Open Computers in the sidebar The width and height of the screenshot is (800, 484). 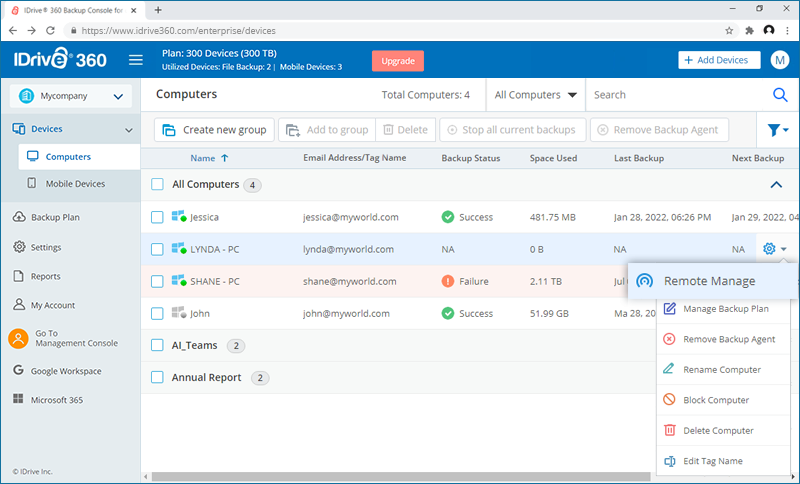(79, 157)
